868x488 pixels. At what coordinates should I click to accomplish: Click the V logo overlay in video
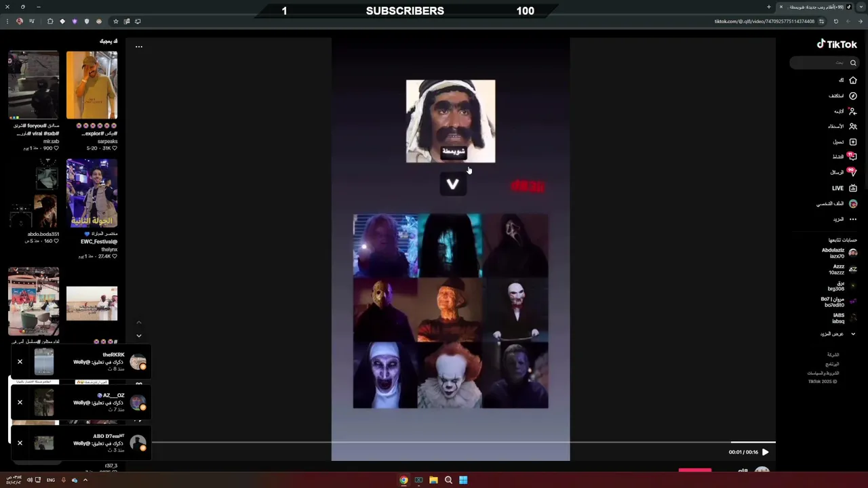pyautogui.click(x=452, y=184)
